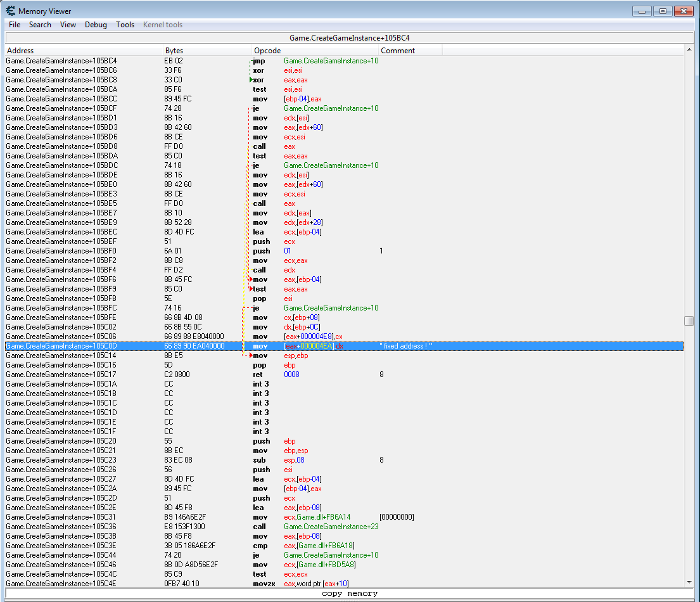
Task: Click the Bytes column header
Action: 208,51
